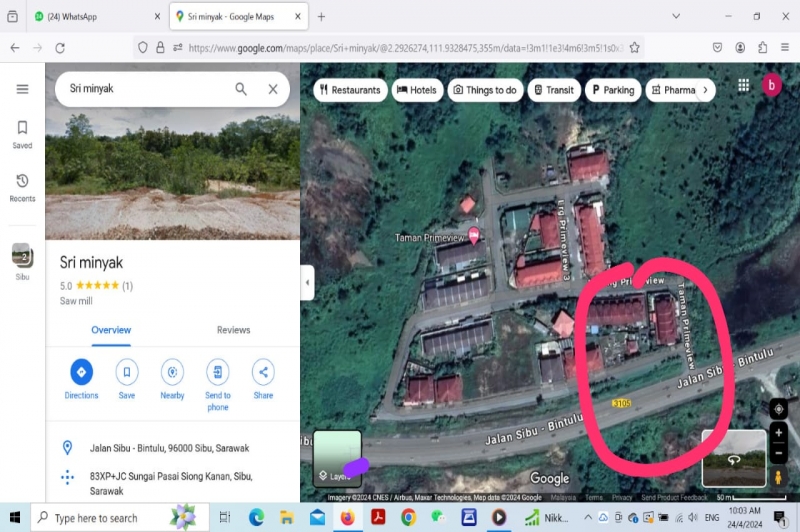800x532 pixels.
Task: Open the Saved places panel
Action: tap(22, 135)
